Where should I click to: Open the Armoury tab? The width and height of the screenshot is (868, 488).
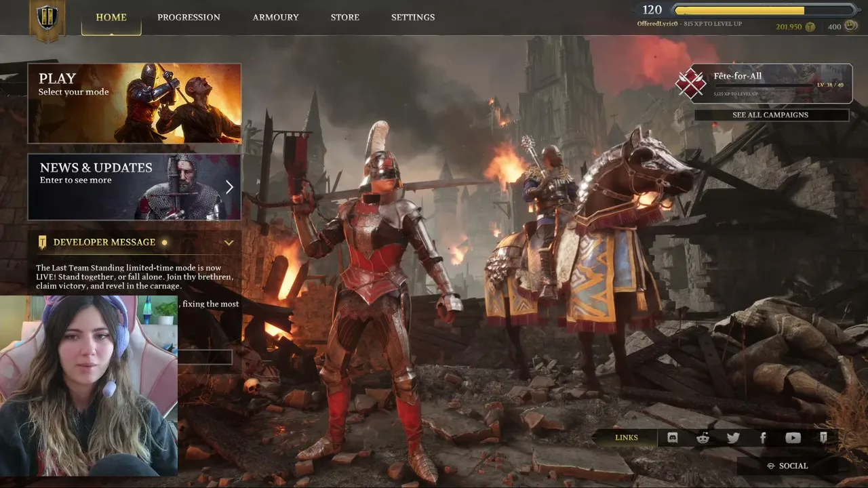276,18
